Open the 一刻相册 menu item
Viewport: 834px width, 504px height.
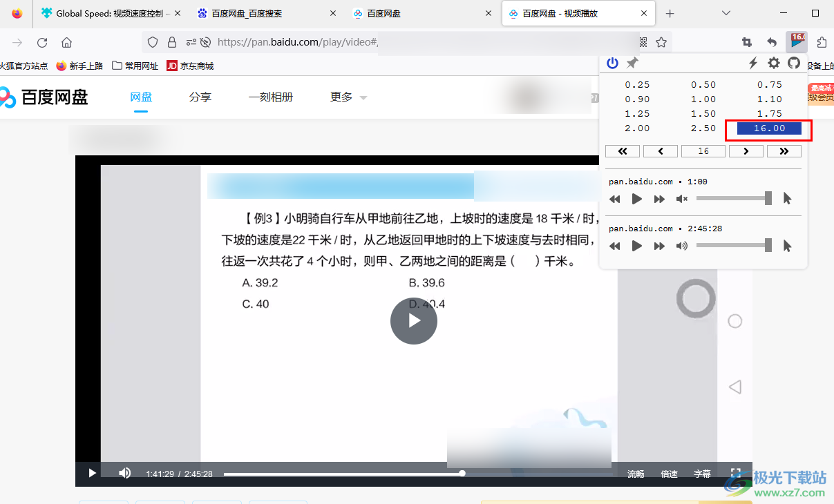click(271, 97)
